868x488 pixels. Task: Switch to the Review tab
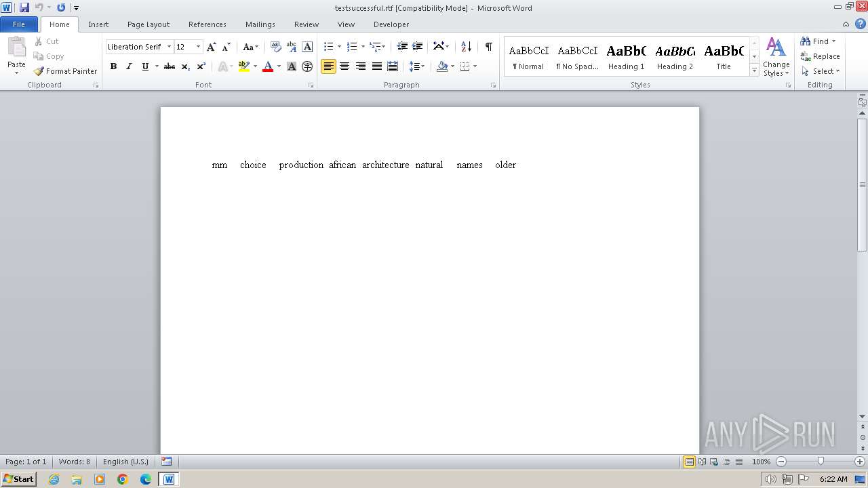point(307,24)
